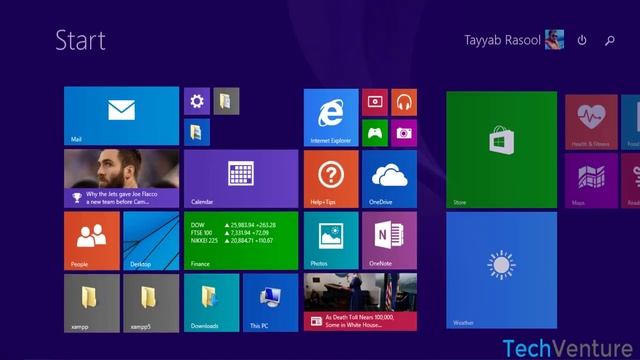640x360 pixels.
Task: Open the Maps tile
Action: coord(591,180)
